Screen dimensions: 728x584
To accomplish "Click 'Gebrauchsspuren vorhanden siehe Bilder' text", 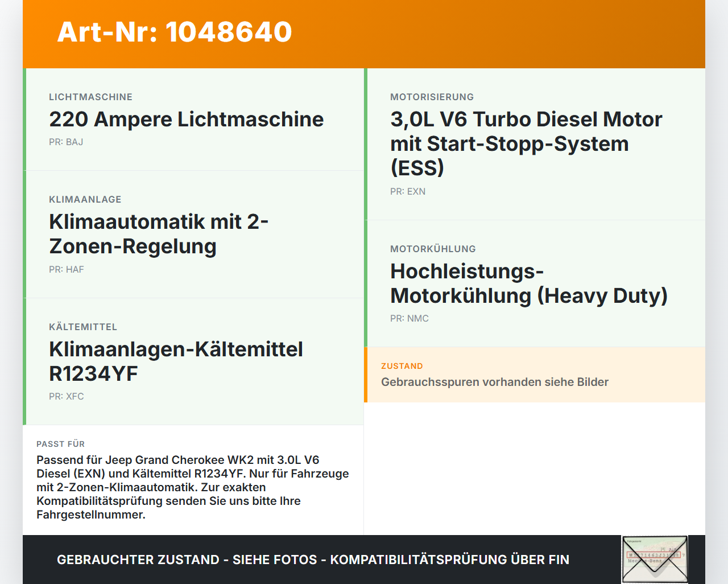I will click(495, 382).
